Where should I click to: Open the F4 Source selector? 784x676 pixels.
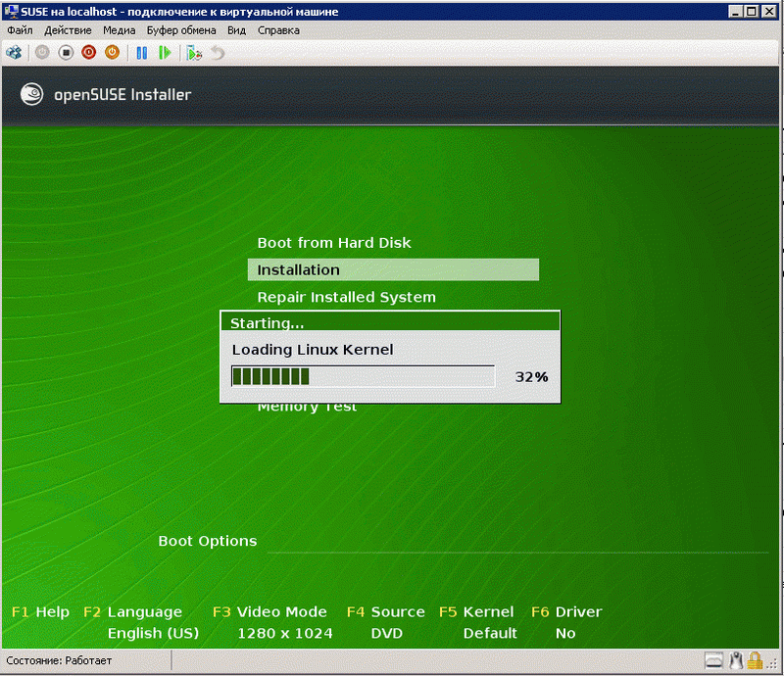click(x=385, y=612)
